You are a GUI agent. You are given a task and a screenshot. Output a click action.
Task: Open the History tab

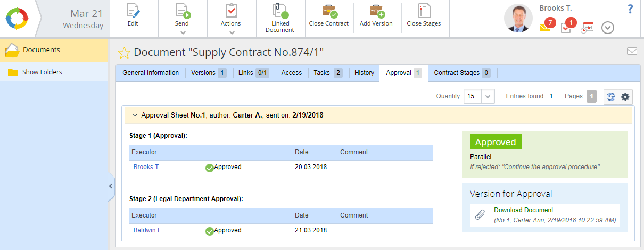click(364, 73)
